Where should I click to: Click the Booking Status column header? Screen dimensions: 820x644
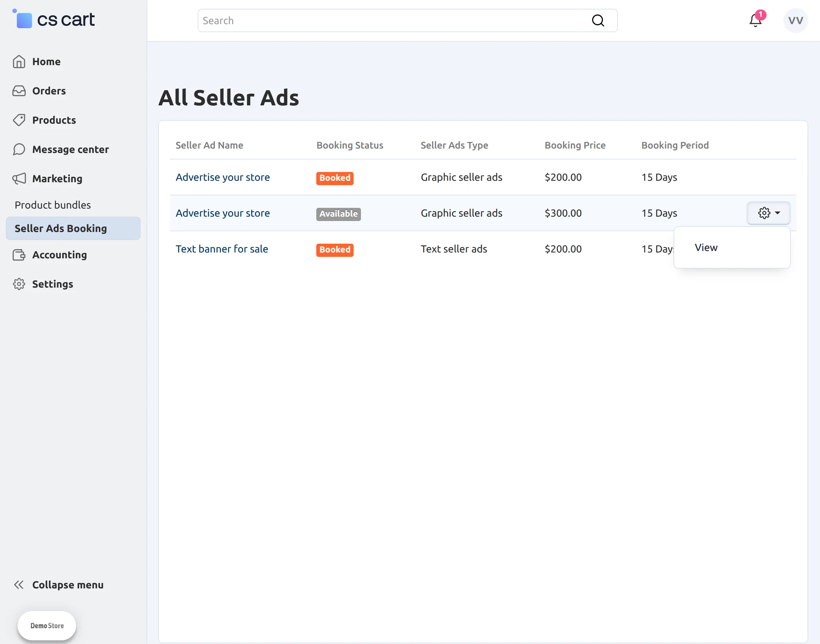[350, 145]
